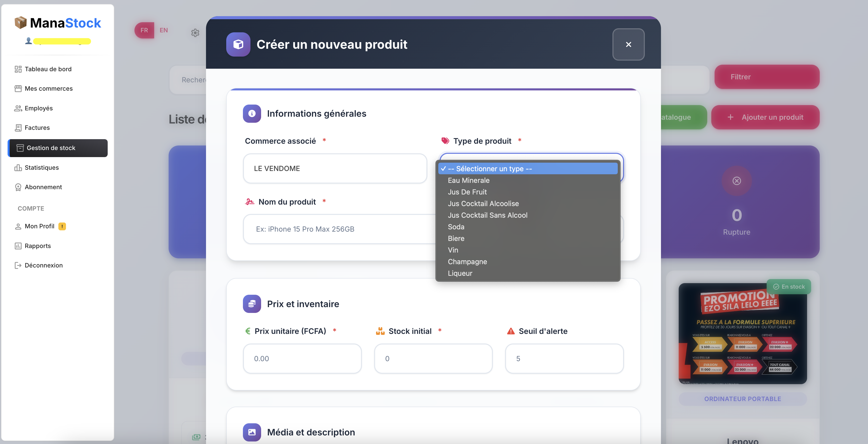Go to Mes commerces
This screenshot has width=868, height=444.
[58, 89]
